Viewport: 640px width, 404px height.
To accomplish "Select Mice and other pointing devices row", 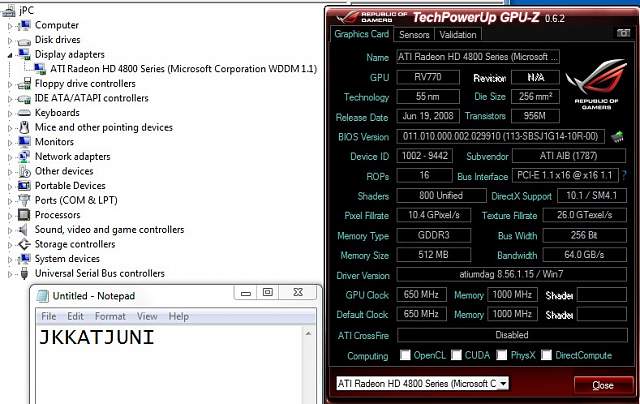I will (x=104, y=128).
